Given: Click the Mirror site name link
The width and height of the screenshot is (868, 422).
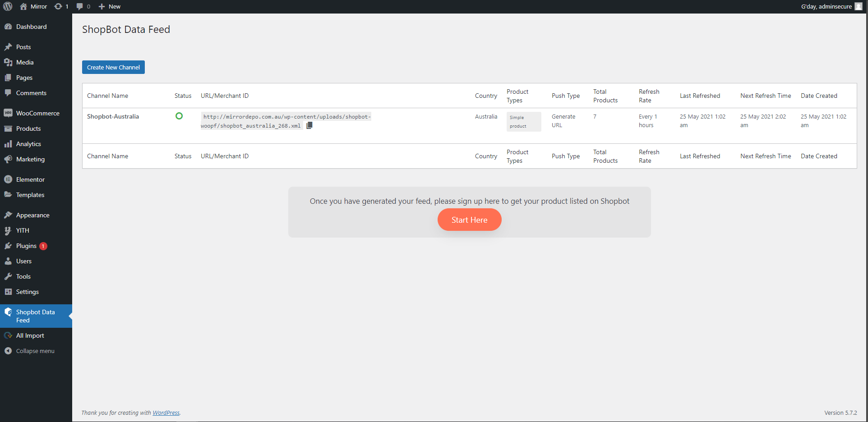Looking at the screenshot, I should [x=39, y=6].
